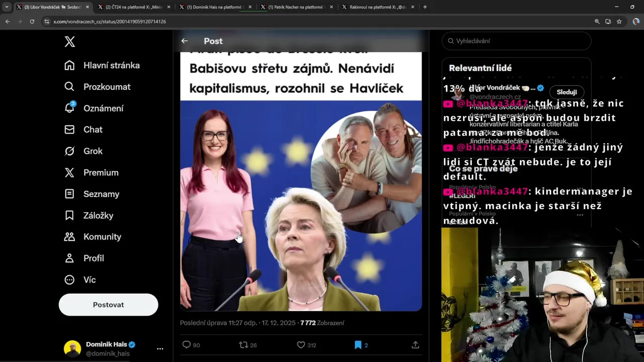This screenshot has height=362, width=644.
Task: Open site information icon in address bar
Action: click(47, 22)
